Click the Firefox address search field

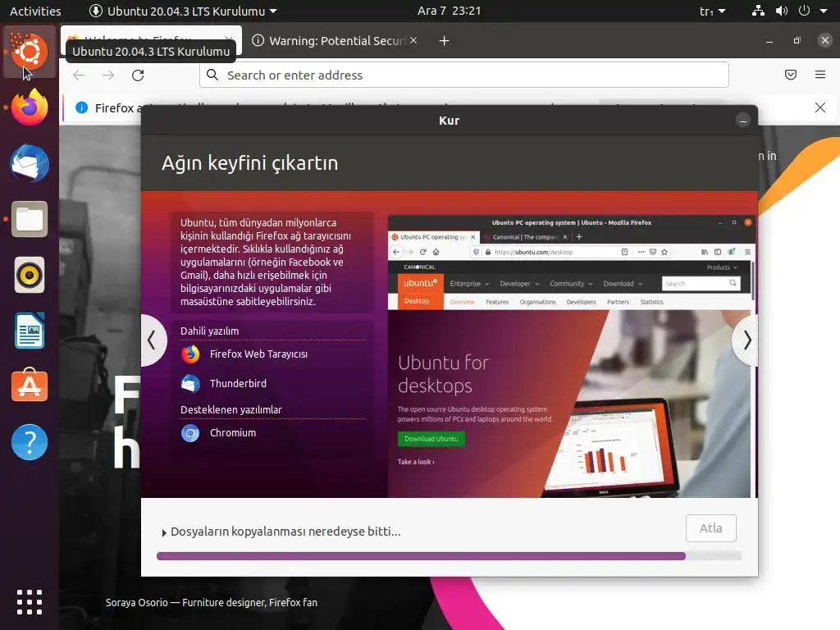464,75
